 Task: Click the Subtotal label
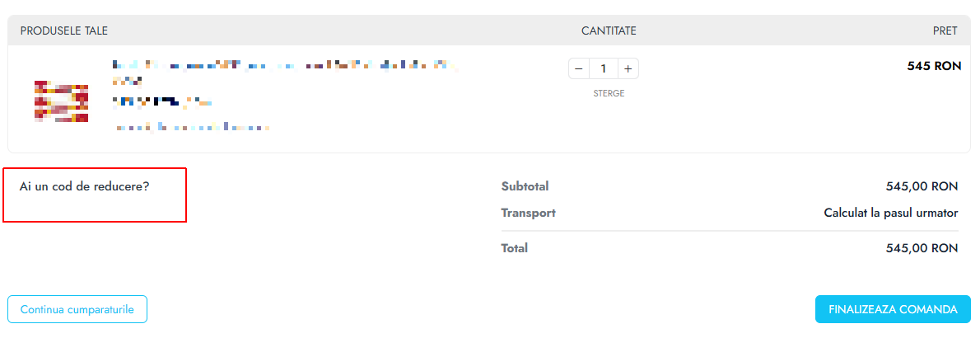(525, 186)
